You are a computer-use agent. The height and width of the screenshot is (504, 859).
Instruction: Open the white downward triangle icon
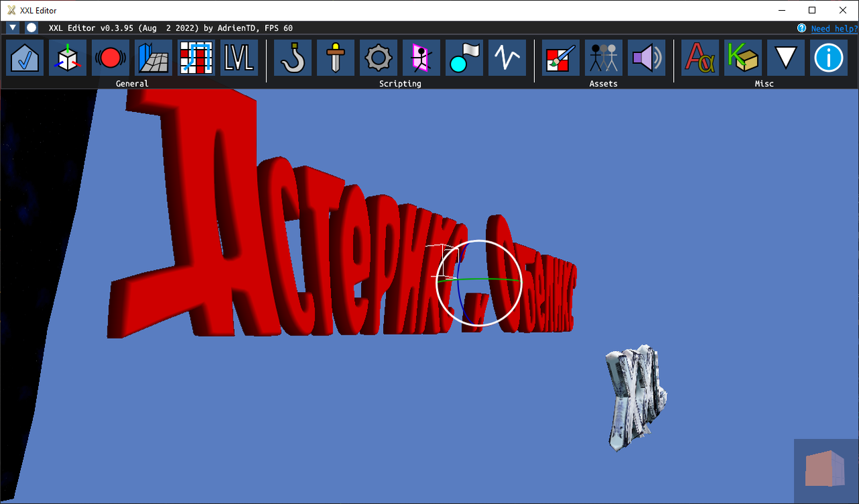coord(786,58)
